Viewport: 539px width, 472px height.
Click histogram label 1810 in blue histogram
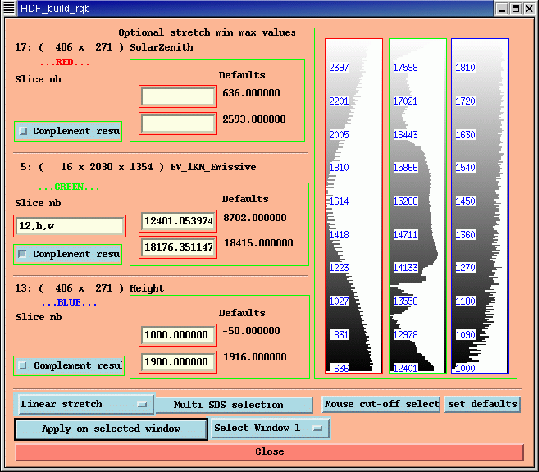point(465,67)
